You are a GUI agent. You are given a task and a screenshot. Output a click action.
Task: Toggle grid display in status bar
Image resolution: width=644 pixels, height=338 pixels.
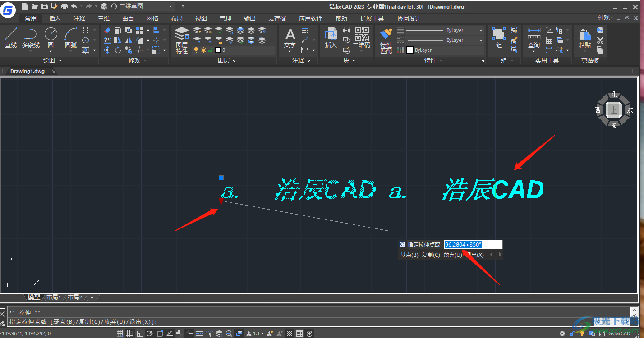pos(129,333)
